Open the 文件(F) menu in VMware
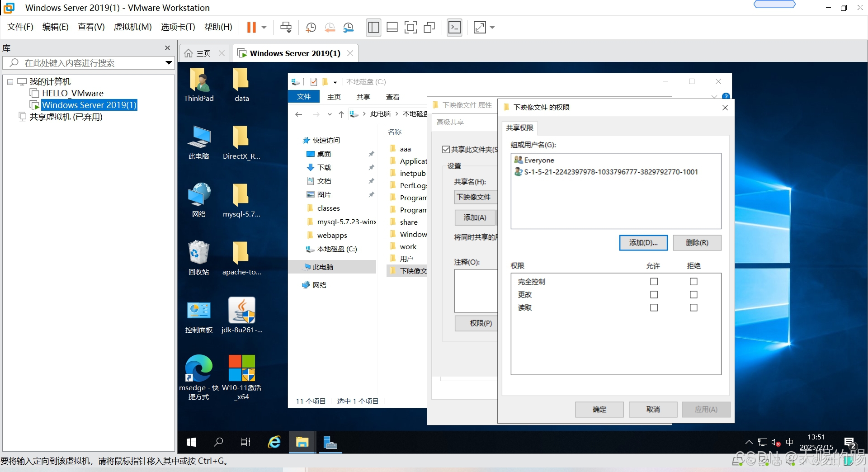Screen dimensions: 868x472 tap(20, 27)
